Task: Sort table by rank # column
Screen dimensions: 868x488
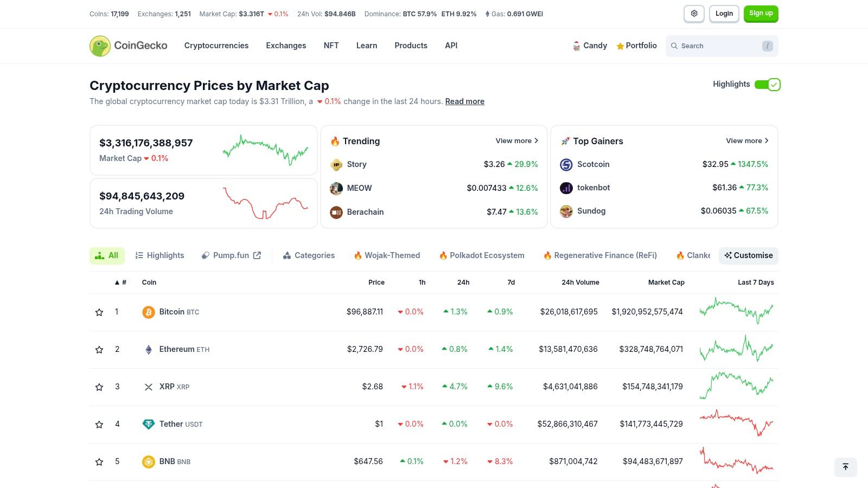Action: pyautogui.click(x=120, y=282)
